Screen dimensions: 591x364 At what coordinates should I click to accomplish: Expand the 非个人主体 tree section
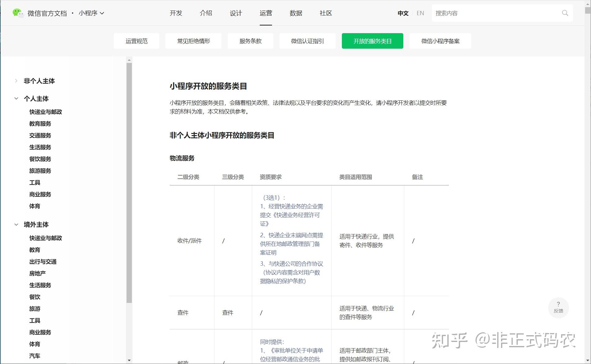tap(16, 81)
